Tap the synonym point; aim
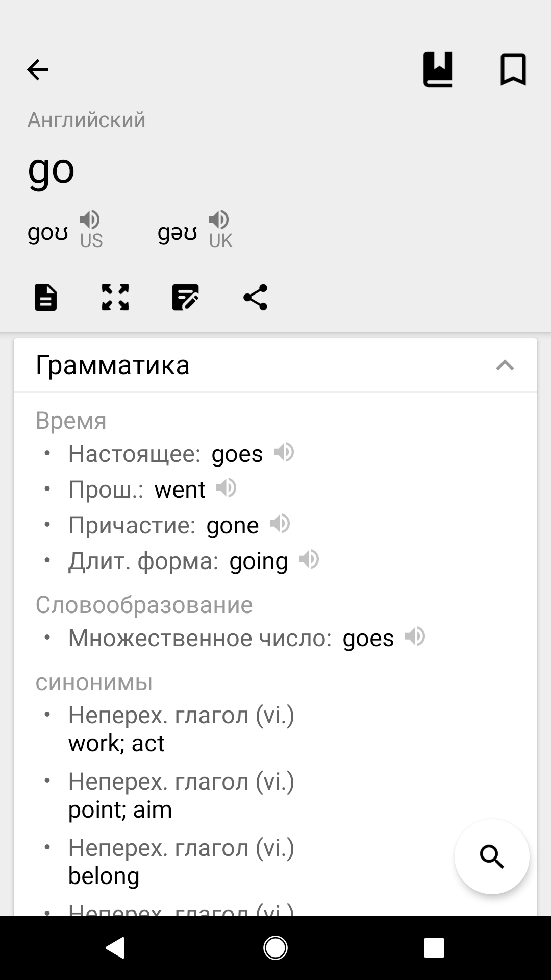This screenshot has width=551, height=980. coord(120,810)
